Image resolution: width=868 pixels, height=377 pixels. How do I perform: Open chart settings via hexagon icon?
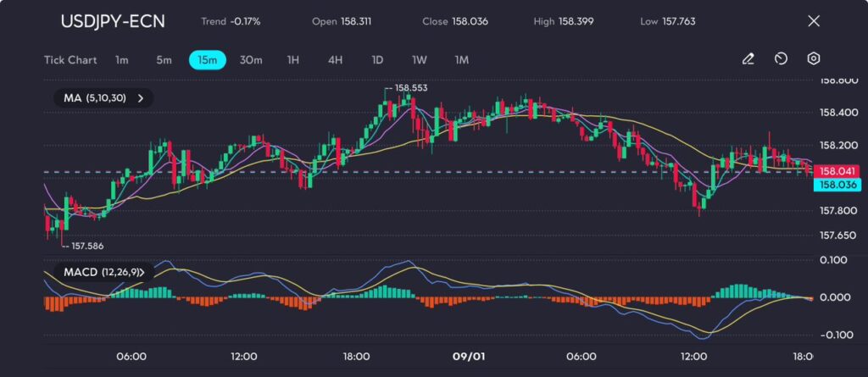(813, 59)
